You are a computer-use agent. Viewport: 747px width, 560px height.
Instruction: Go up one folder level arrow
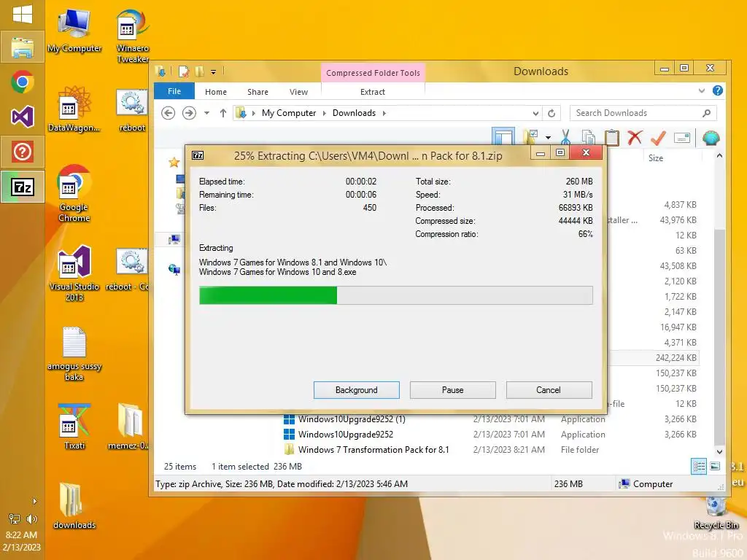click(223, 113)
